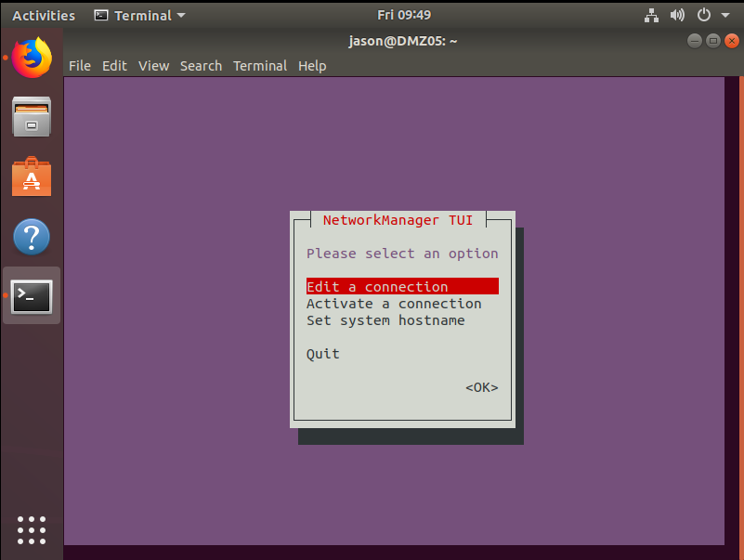Expand the system menu arrow

(x=725, y=15)
